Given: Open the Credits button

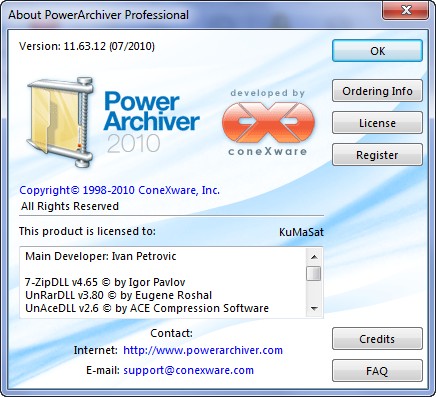Looking at the screenshot, I should pos(377,339).
